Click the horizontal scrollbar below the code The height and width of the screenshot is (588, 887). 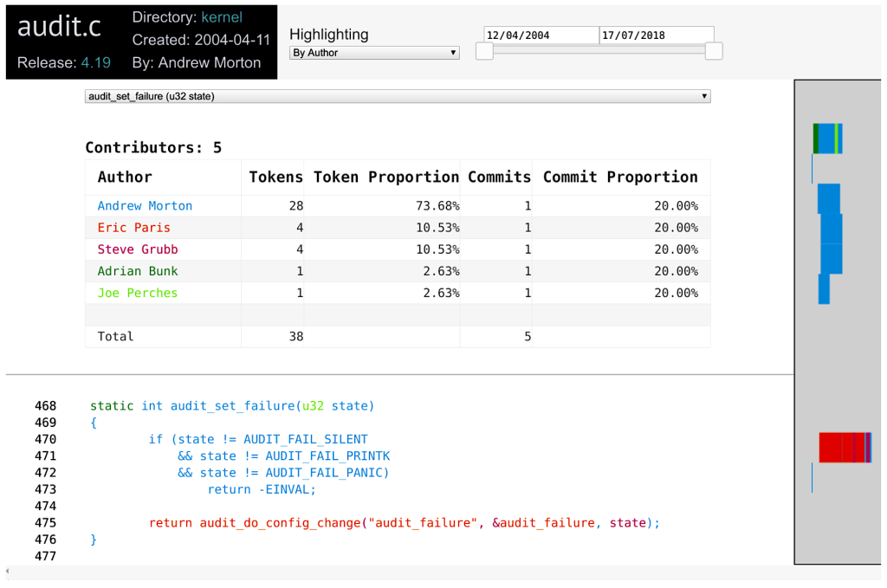(398, 572)
